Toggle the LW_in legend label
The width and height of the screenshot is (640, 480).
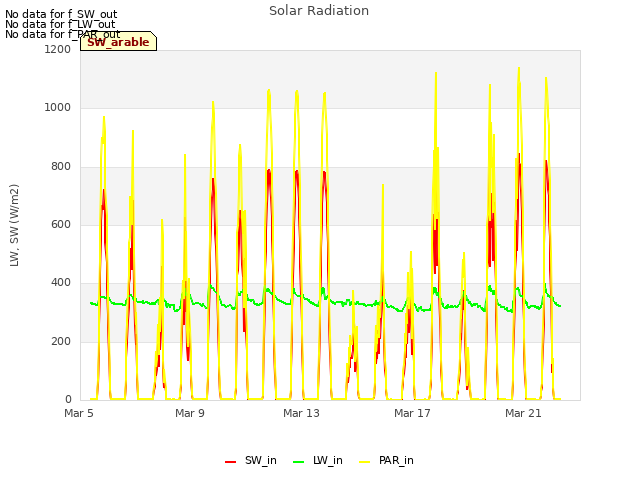[x=328, y=460]
